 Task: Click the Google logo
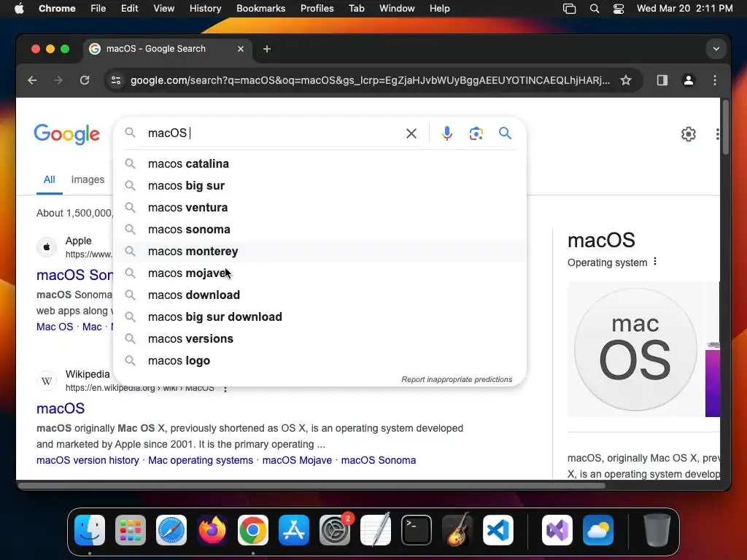pyautogui.click(x=66, y=134)
